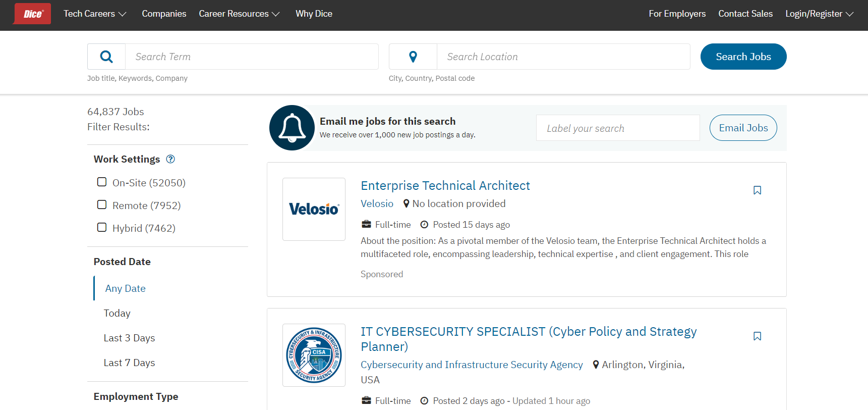Focus the Search Location field
Screen dimensions: 868x410
[x=563, y=57]
